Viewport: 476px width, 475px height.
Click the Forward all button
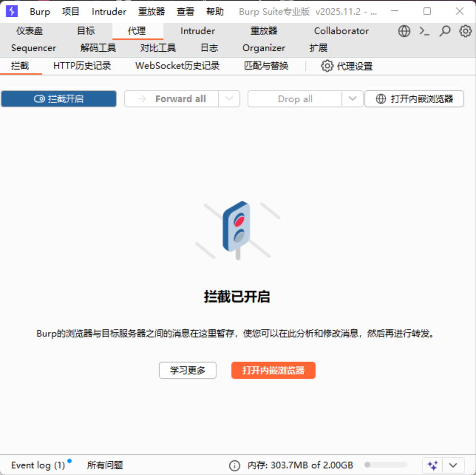coord(171,99)
